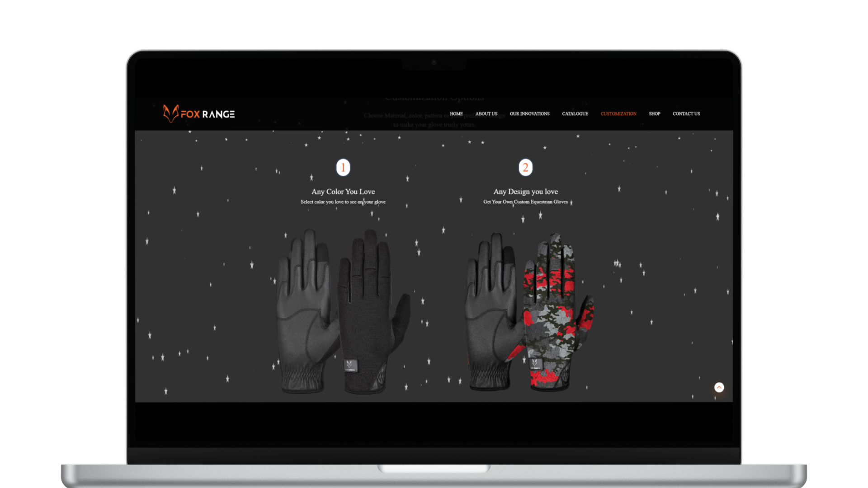
Task: Open the Home menu item
Action: pos(456,114)
